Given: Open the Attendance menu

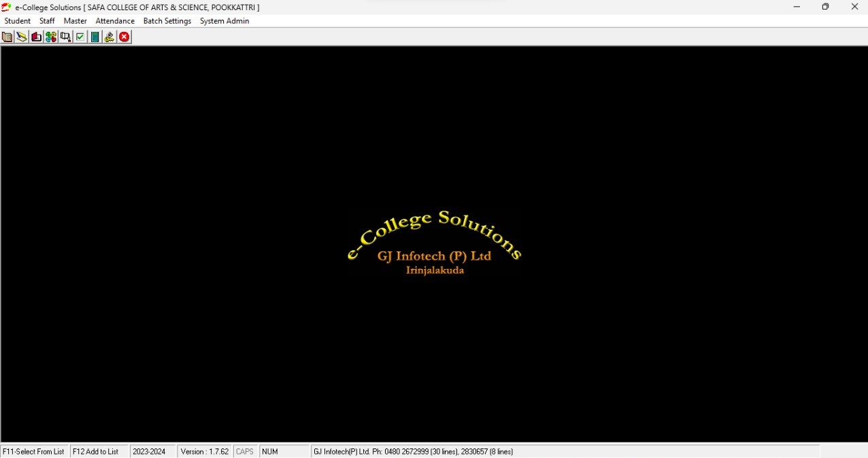Looking at the screenshot, I should point(115,21).
